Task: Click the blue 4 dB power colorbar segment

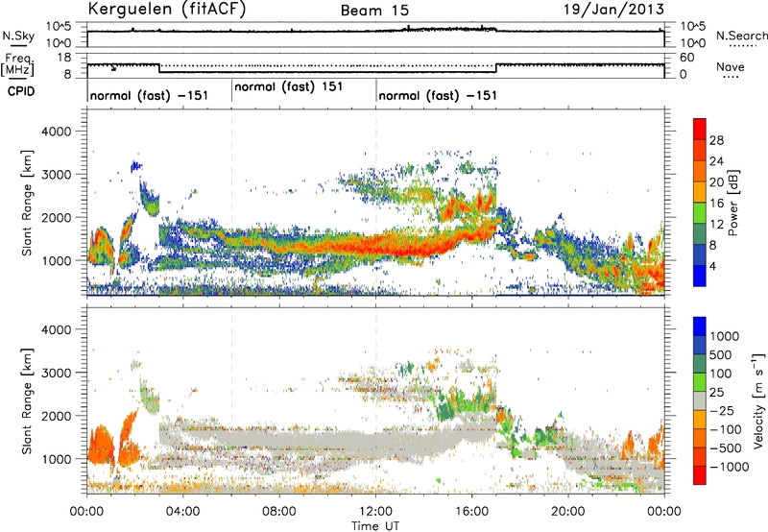Action: 700,276
